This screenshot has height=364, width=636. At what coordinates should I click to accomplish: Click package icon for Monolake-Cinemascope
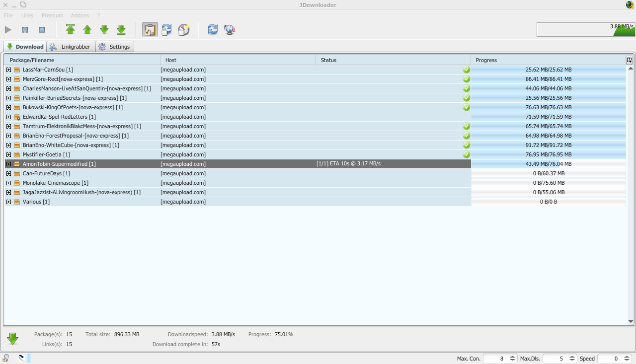pos(17,183)
